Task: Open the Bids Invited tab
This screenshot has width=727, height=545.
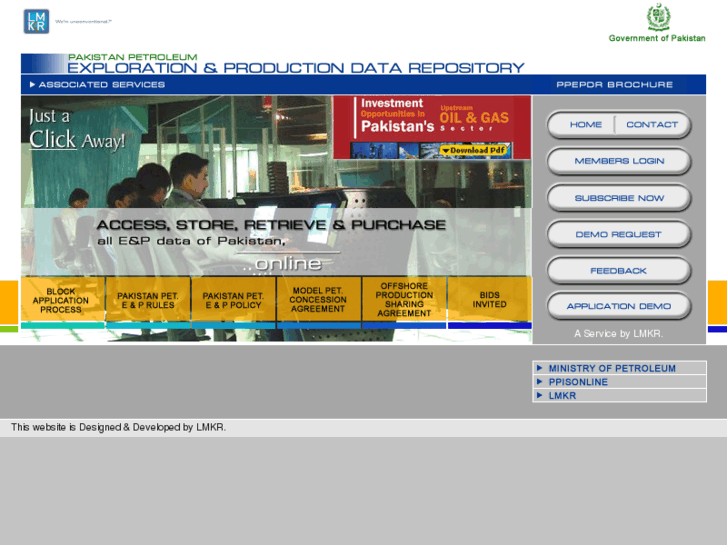Action: pos(490,300)
